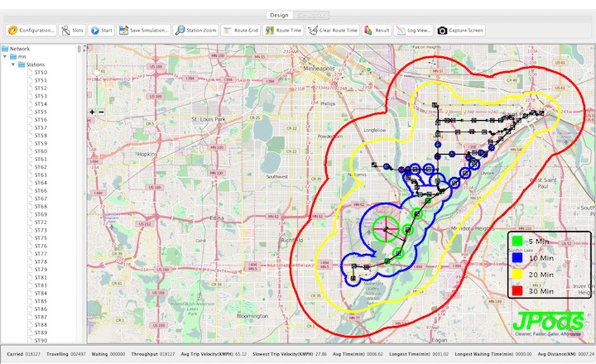This screenshot has width=596, height=364.
Task: Switch to the Design tab
Action: pos(278,15)
